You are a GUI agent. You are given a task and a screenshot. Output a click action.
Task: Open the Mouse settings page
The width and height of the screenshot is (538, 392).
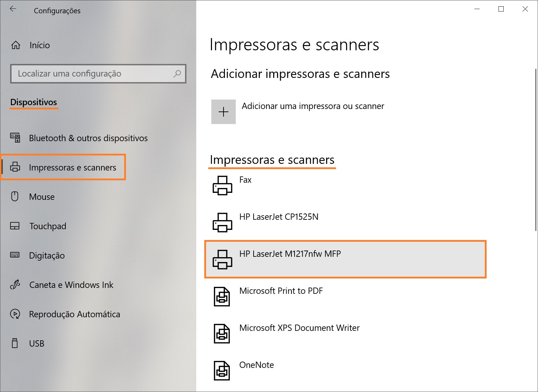tap(42, 197)
